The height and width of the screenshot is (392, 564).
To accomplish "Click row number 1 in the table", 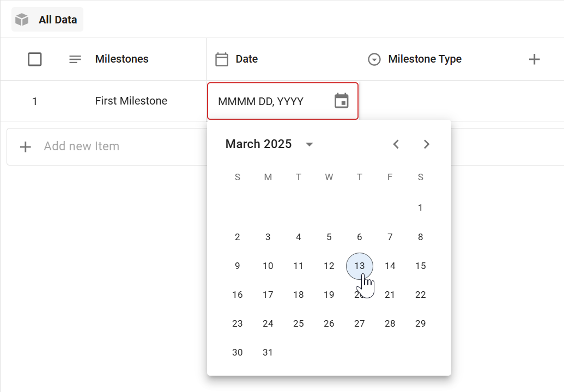I will coord(34,101).
